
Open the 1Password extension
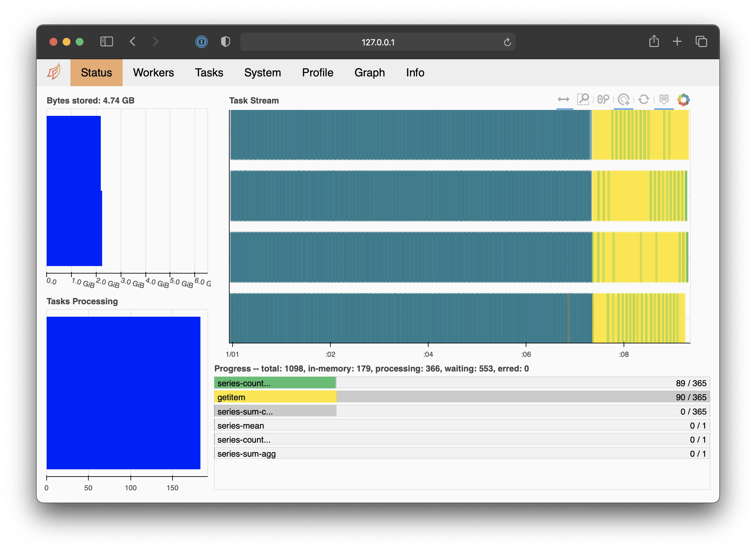pos(202,42)
